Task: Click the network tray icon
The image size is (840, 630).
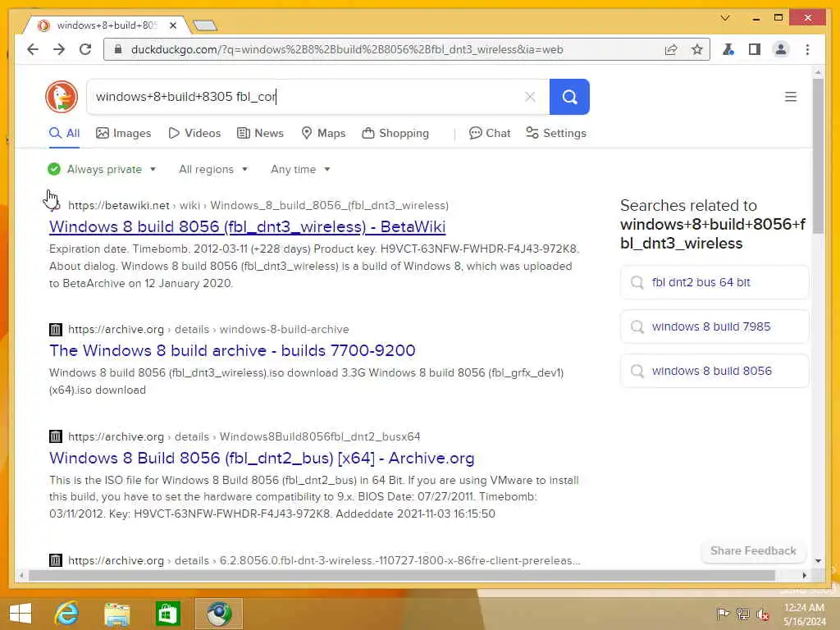Action: pos(742,614)
